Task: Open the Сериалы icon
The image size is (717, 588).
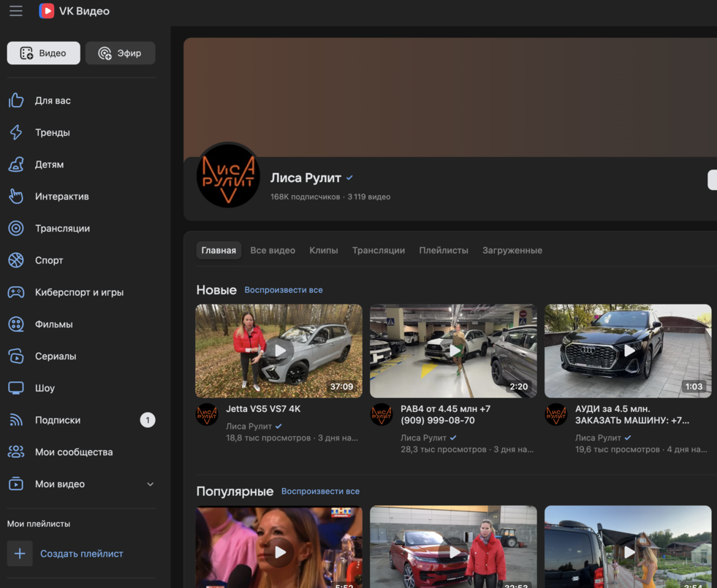Action: point(16,356)
